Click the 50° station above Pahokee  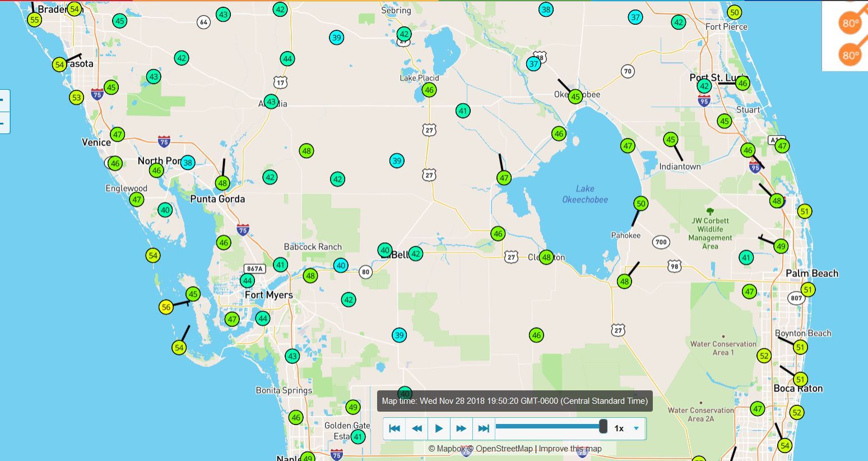[x=641, y=204]
